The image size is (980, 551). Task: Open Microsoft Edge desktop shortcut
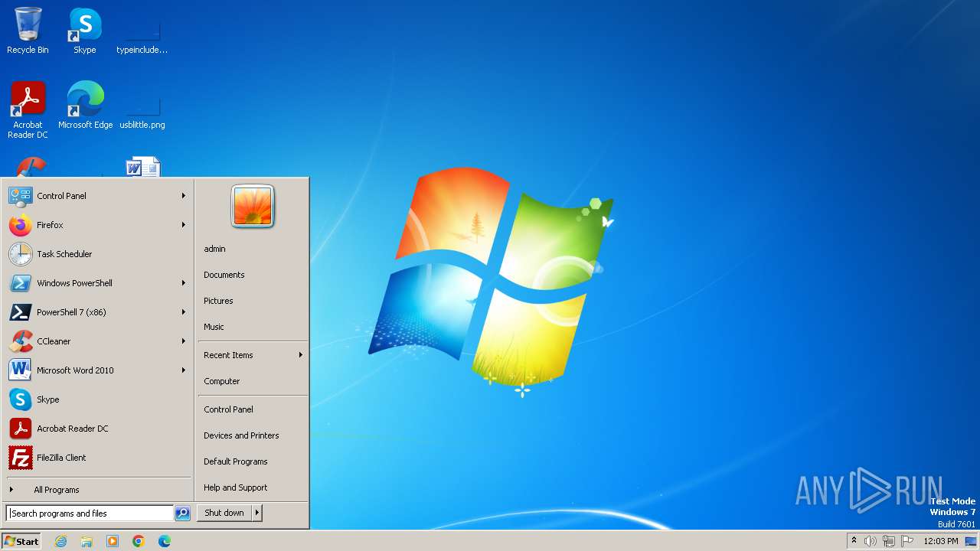coord(85,106)
